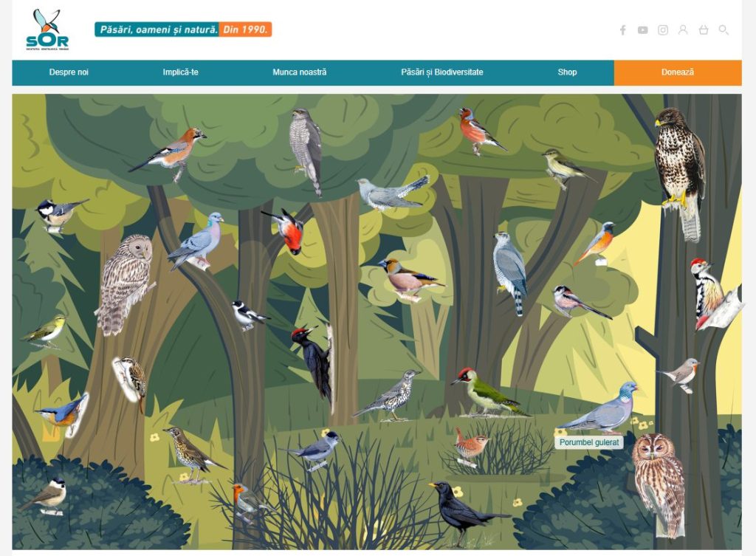Click the search magnifier icon
Screen dimensions: 756x556
tap(724, 30)
